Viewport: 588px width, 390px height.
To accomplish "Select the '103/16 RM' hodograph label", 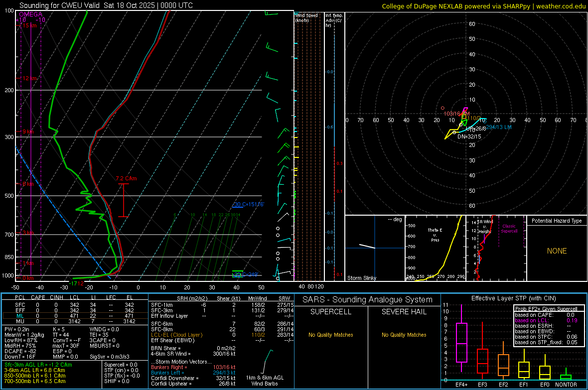I will pos(456,114).
